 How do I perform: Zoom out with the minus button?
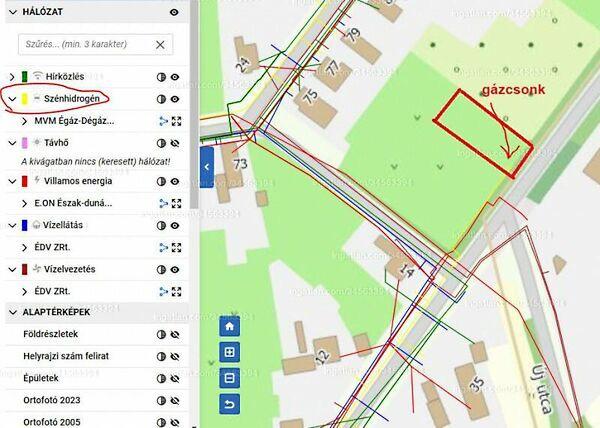point(230,378)
